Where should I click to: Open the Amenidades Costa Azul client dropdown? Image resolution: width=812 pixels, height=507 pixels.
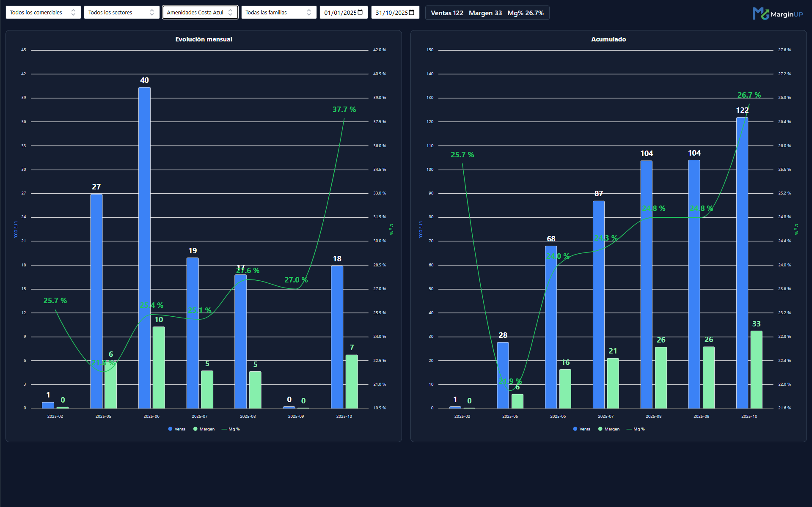click(x=200, y=12)
